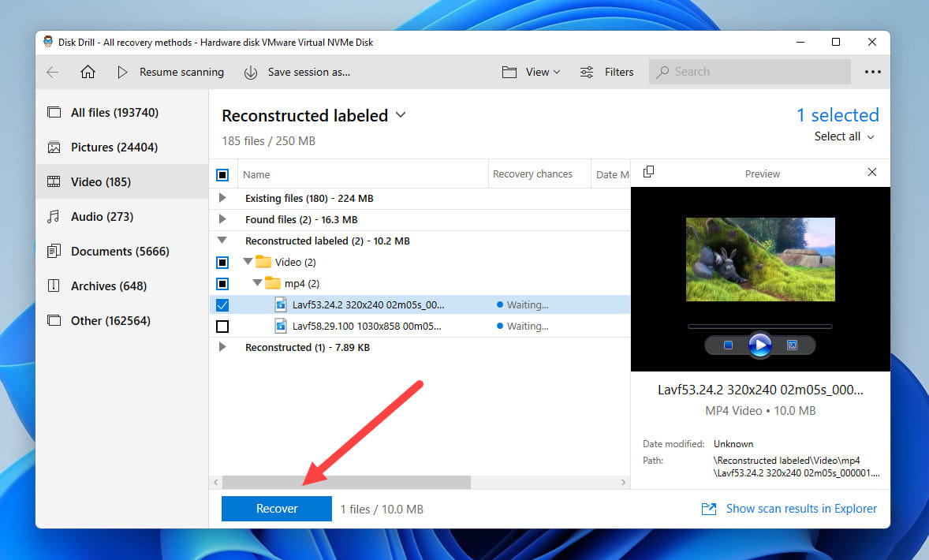Select Pictures (24404) category
Image resolution: width=929 pixels, height=560 pixels.
coord(121,147)
